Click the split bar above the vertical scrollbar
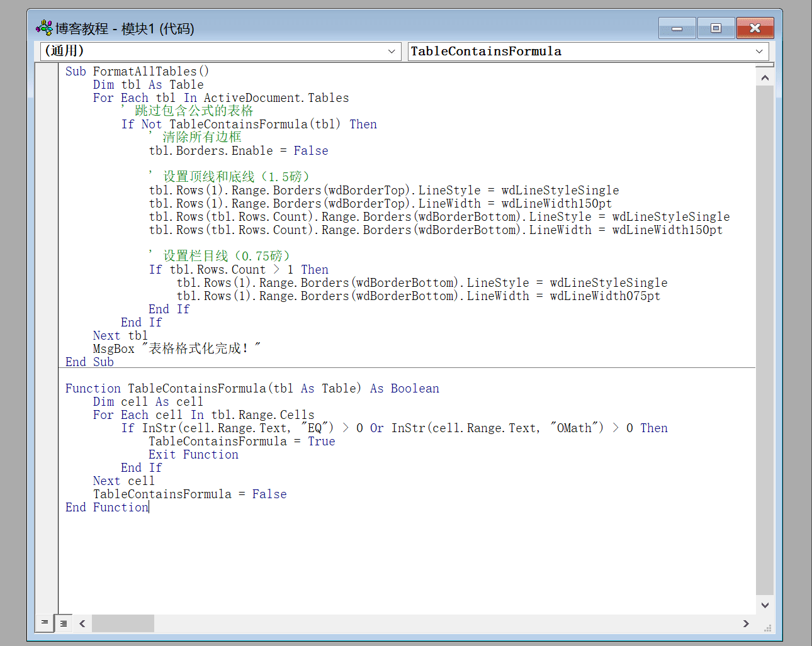This screenshot has height=646, width=812. (765, 65)
